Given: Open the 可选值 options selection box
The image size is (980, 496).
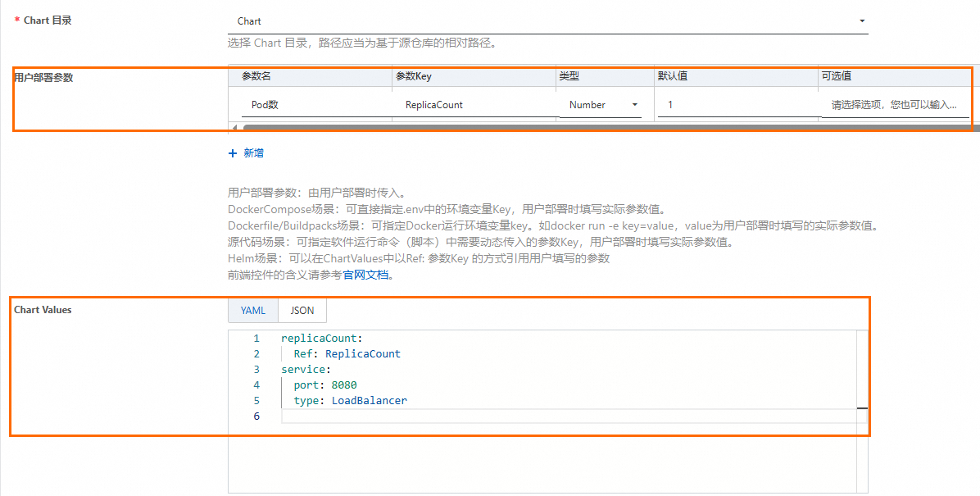Looking at the screenshot, I should pos(893,105).
